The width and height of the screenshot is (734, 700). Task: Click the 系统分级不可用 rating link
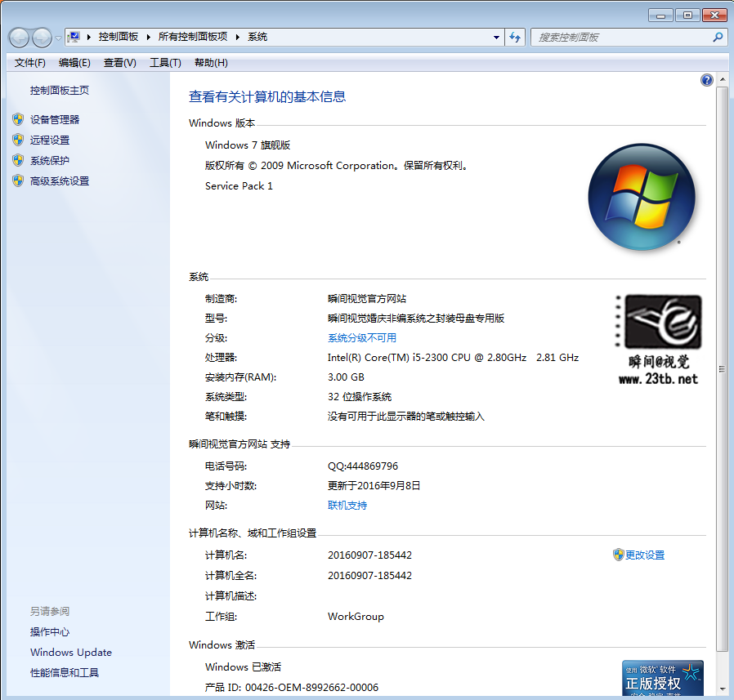pos(362,338)
